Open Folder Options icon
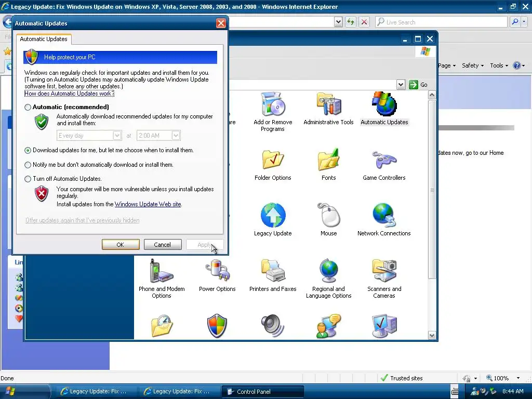Screen dimensions: 532x399 pyautogui.click(x=273, y=165)
